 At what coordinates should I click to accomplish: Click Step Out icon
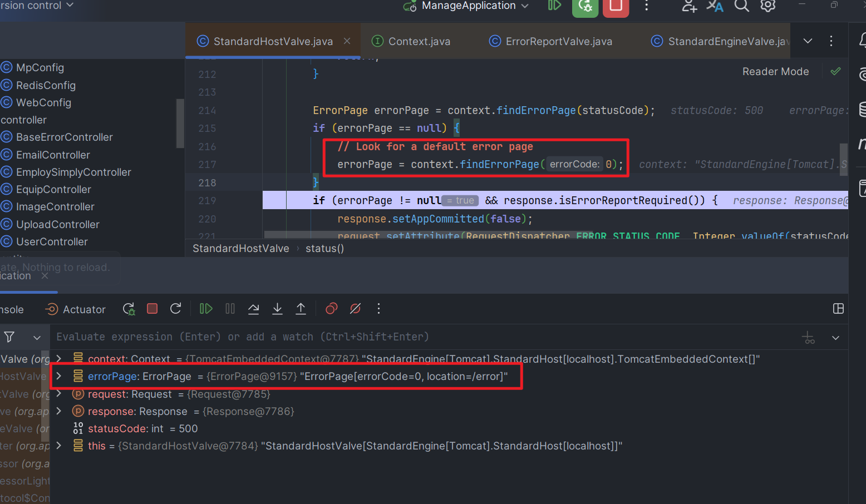coord(301,309)
